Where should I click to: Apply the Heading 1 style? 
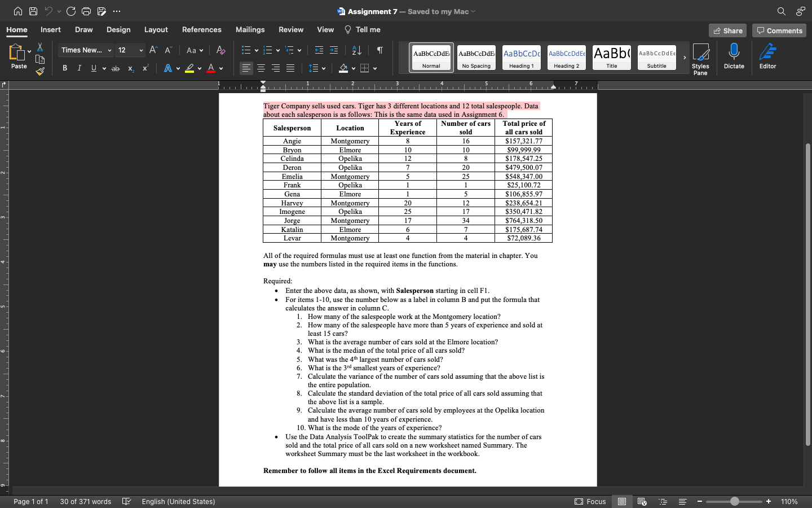click(x=522, y=58)
